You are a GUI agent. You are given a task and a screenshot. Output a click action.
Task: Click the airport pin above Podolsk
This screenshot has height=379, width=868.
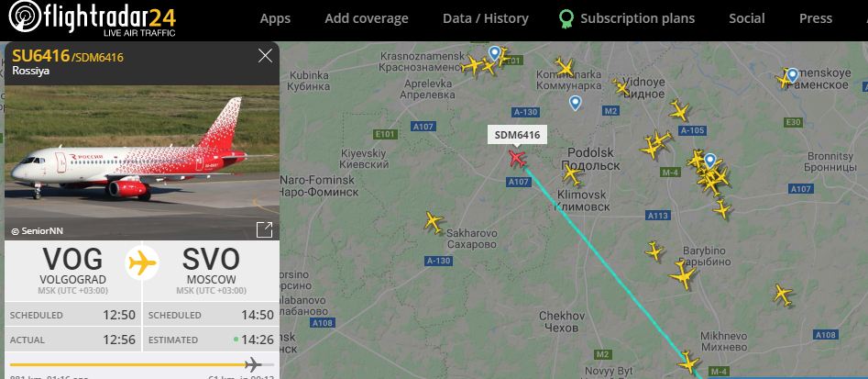(x=576, y=103)
